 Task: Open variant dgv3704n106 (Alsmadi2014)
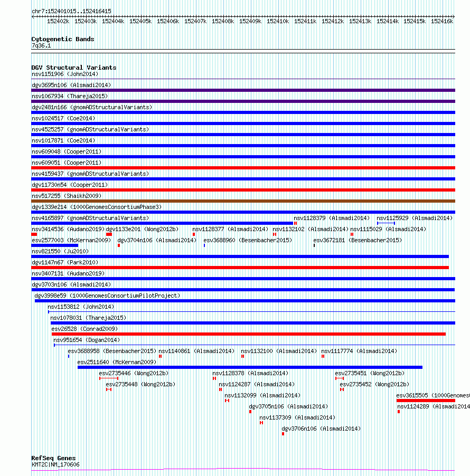click(x=157, y=240)
